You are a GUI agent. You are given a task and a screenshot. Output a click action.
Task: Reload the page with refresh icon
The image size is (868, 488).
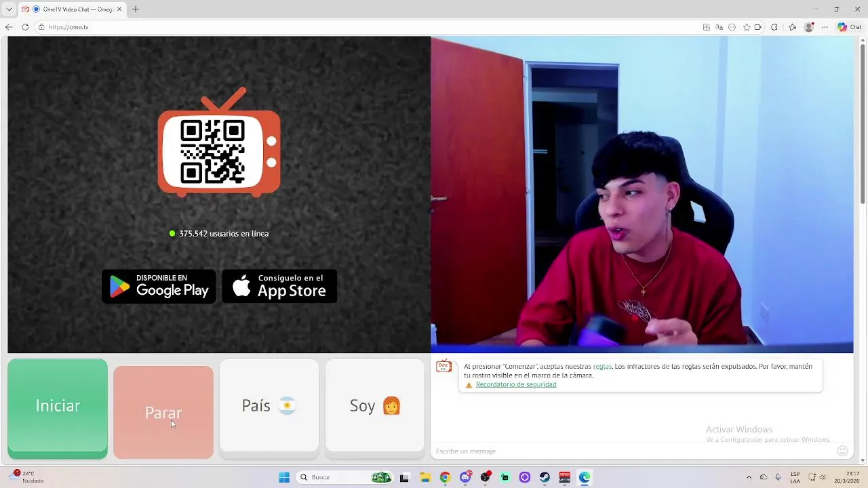coord(25,27)
